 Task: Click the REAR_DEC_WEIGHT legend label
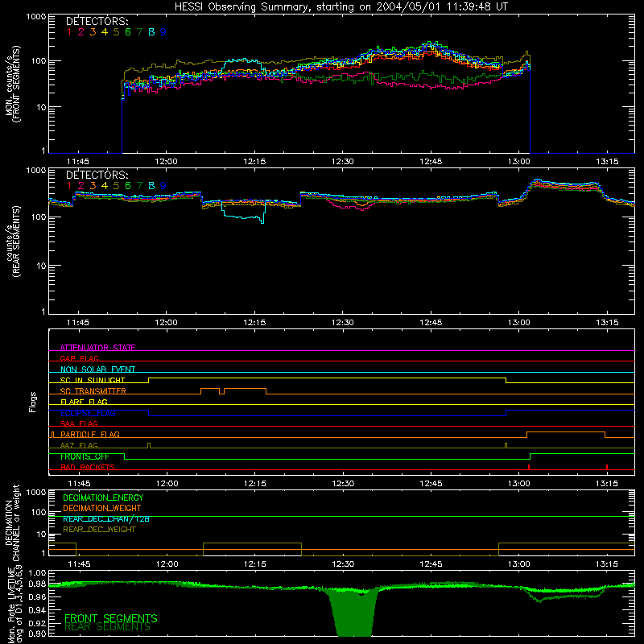pos(99,530)
